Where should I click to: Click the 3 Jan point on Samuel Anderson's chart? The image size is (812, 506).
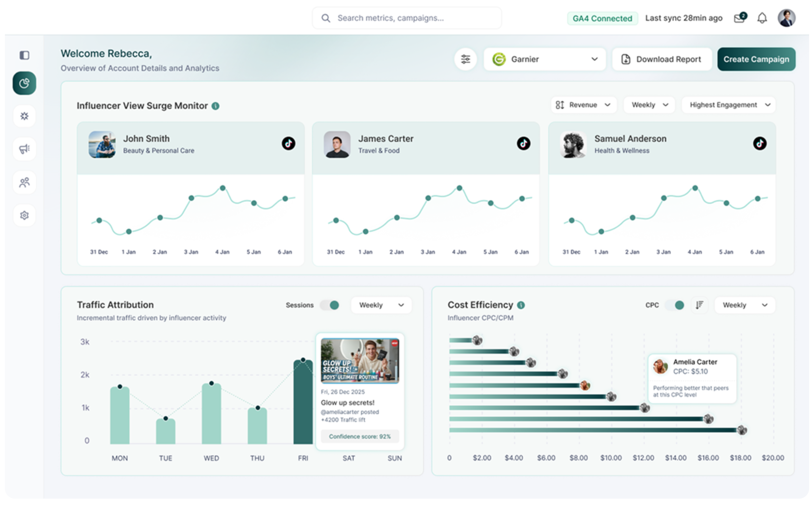(x=664, y=198)
